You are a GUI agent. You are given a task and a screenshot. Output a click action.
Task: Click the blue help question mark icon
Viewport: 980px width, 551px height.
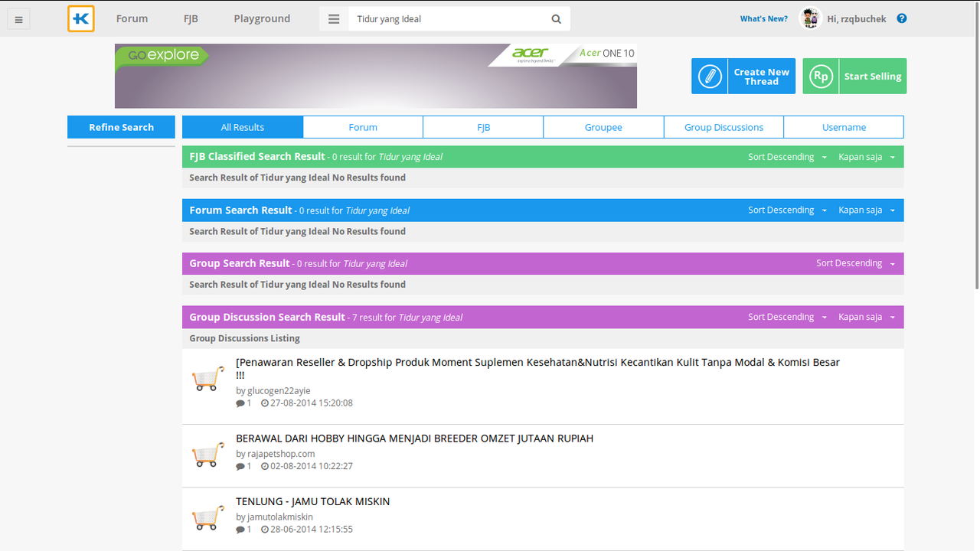pos(902,18)
